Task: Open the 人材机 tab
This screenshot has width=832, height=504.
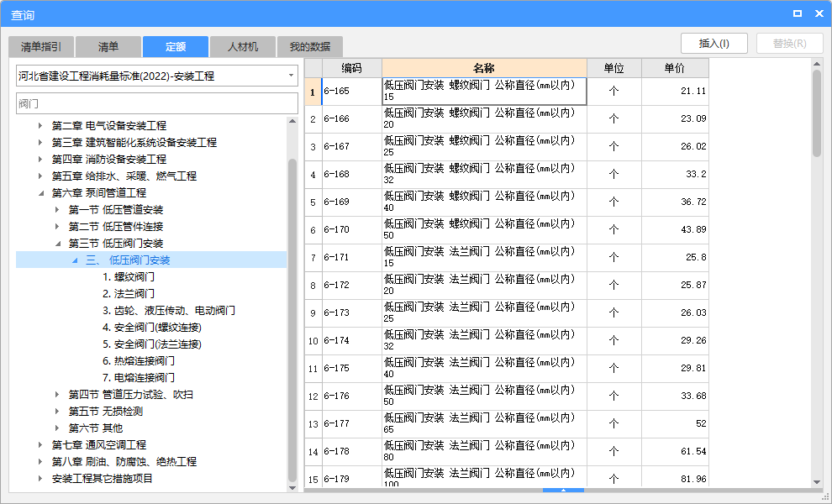Action: tap(243, 47)
